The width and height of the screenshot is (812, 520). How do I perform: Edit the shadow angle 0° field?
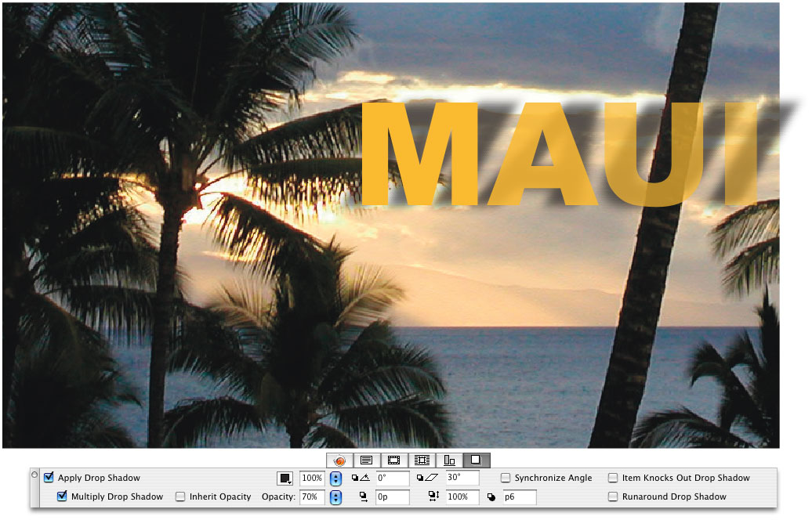(393, 478)
